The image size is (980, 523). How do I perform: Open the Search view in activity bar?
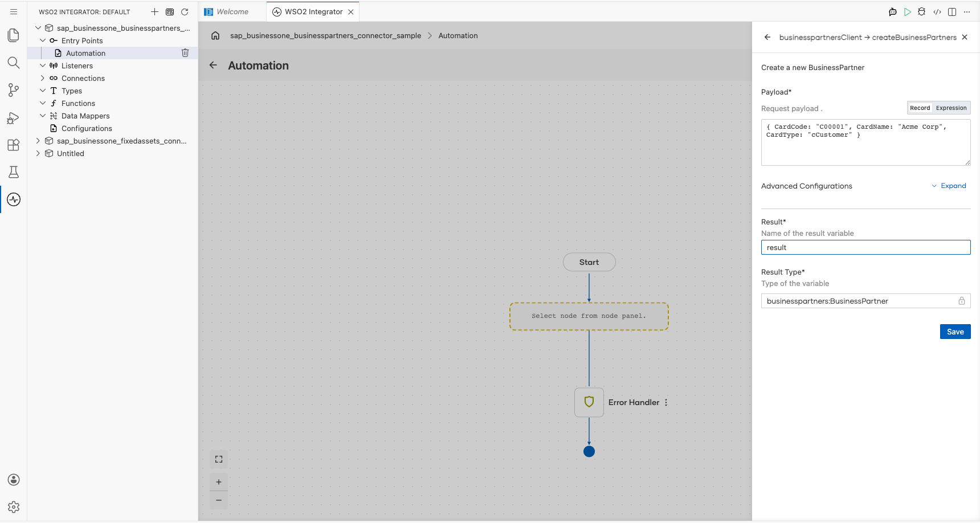[14, 63]
